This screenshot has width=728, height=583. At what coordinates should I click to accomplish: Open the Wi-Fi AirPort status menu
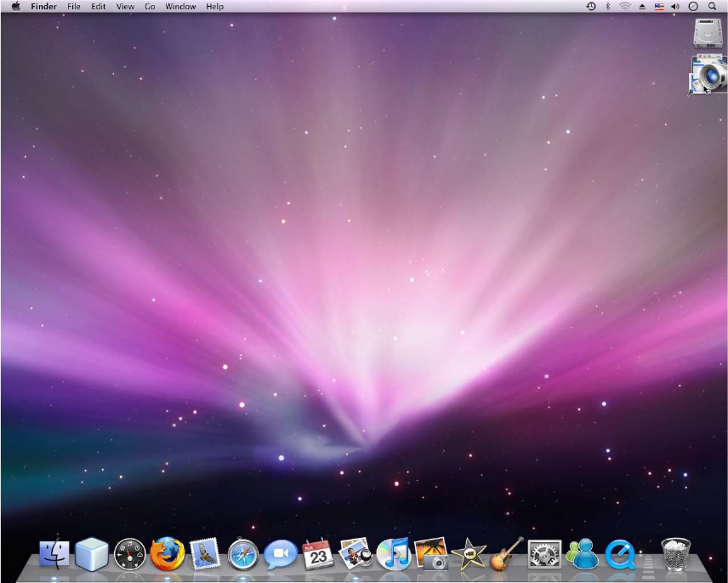[x=625, y=7]
